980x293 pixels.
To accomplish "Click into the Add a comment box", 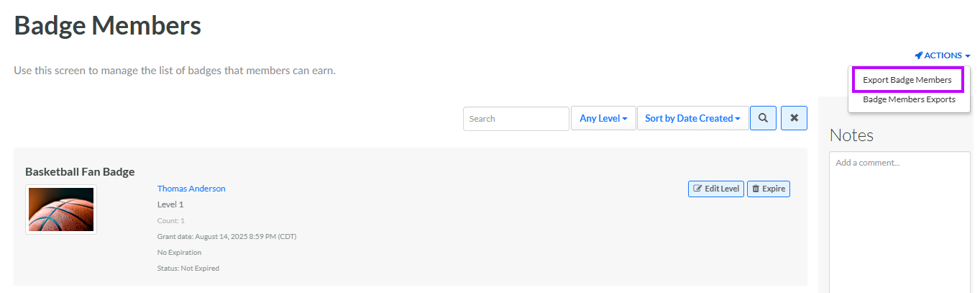I will tap(899, 216).
